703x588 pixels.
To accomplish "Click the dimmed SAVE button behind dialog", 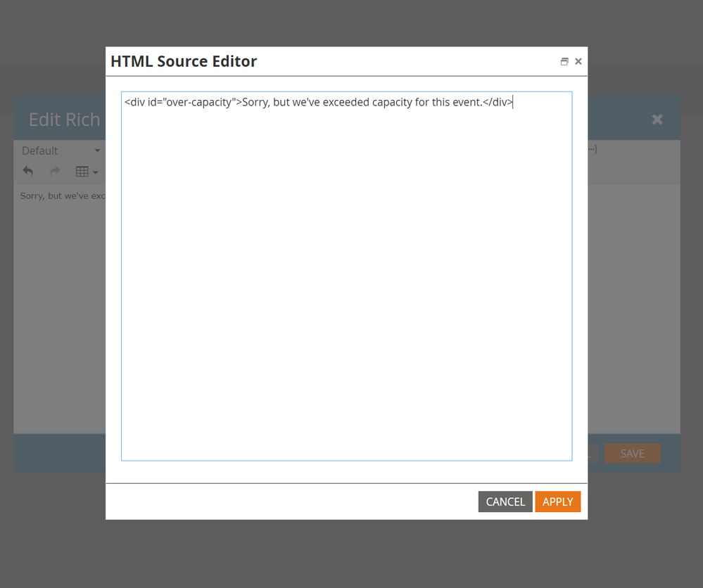I will click(x=631, y=454).
